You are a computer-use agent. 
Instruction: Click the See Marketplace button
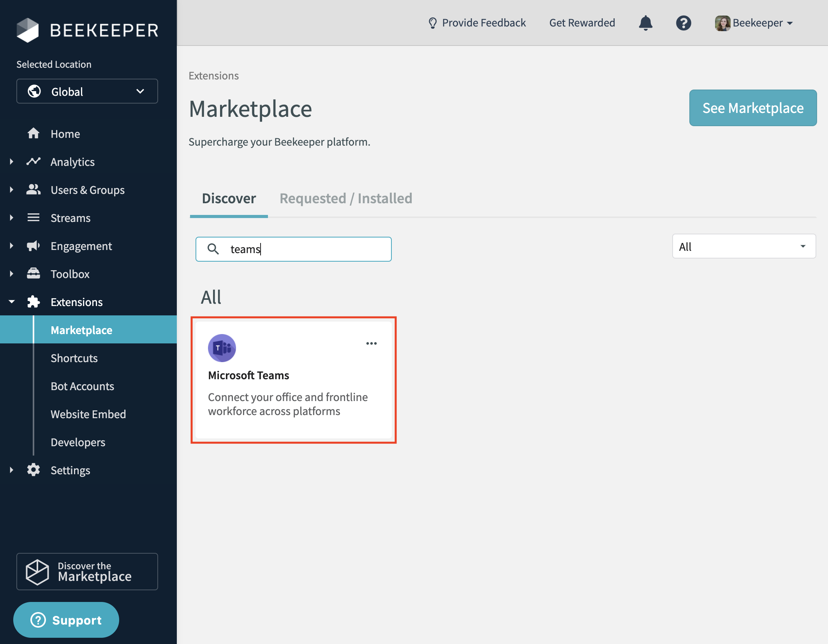pos(752,108)
